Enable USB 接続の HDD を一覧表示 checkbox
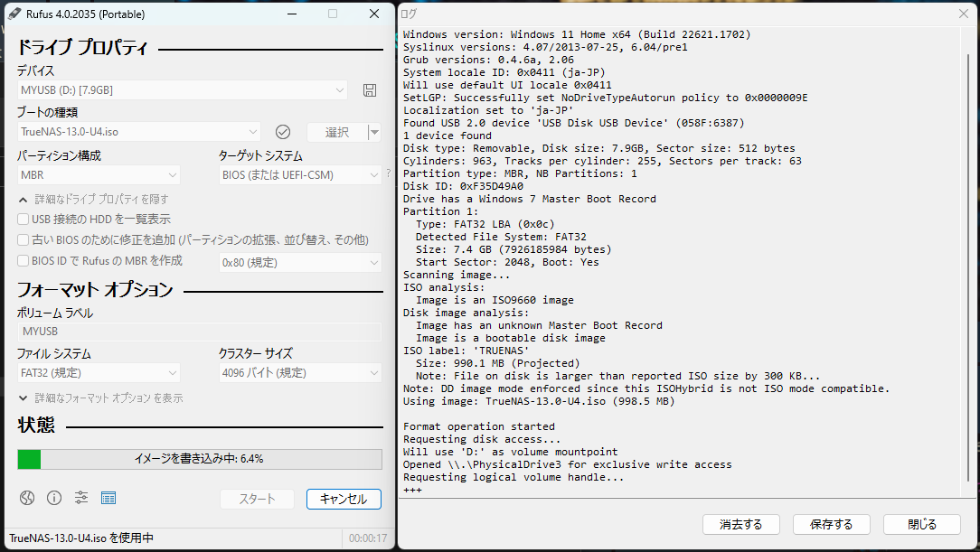The width and height of the screenshot is (980, 552). [24, 220]
